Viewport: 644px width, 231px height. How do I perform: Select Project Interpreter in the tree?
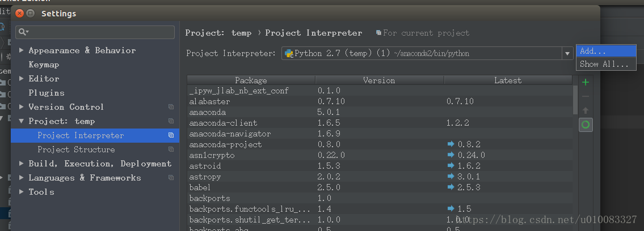pos(95,135)
